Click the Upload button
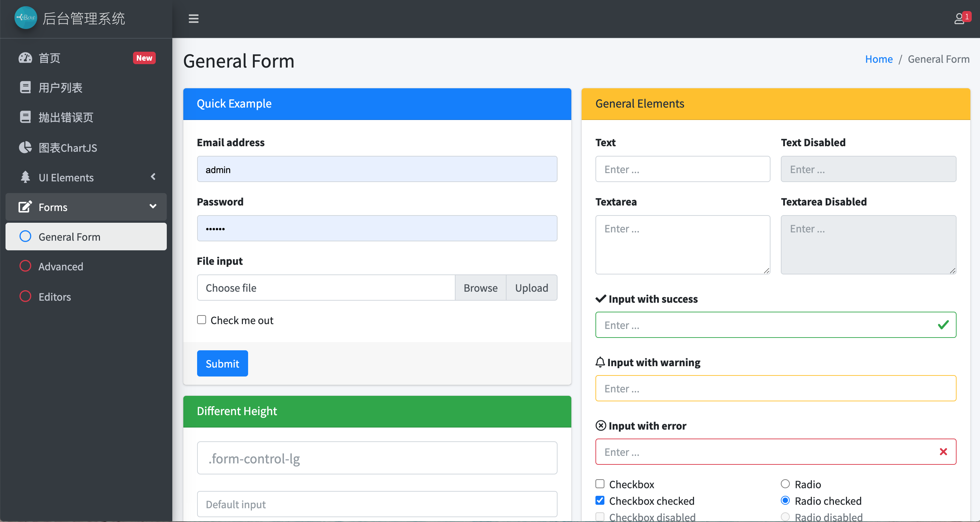The height and width of the screenshot is (522, 980). point(531,288)
